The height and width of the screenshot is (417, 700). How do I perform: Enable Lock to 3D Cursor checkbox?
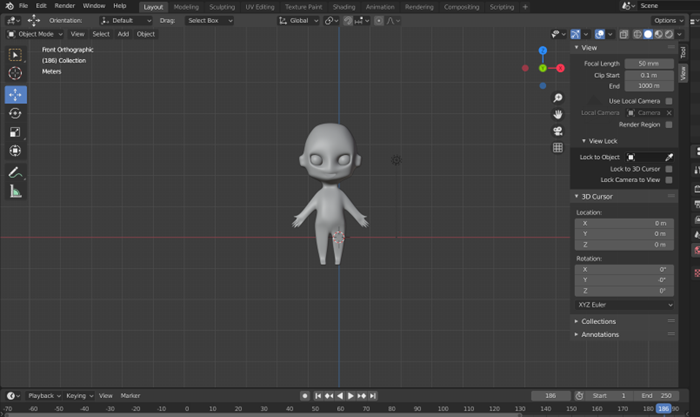click(669, 169)
